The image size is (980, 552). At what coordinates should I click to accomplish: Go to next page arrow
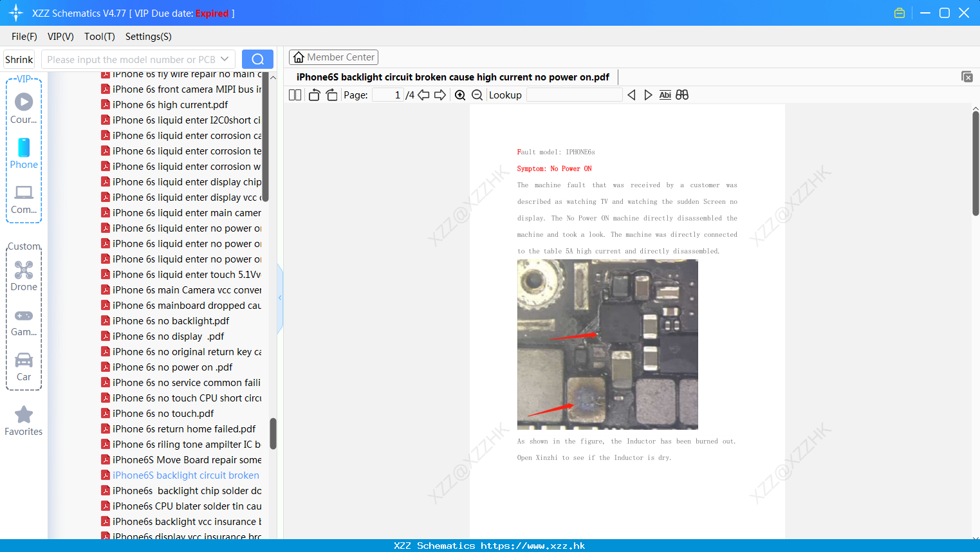coord(440,95)
